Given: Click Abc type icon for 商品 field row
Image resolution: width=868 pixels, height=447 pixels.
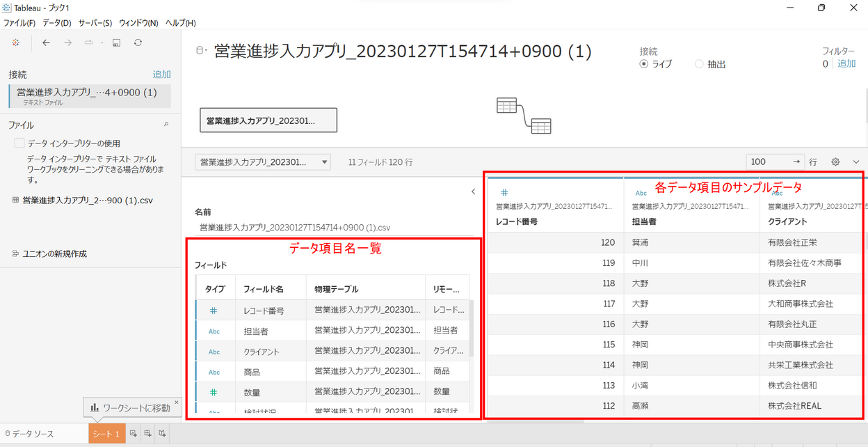Looking at the screenshot, I should [214, 372].
